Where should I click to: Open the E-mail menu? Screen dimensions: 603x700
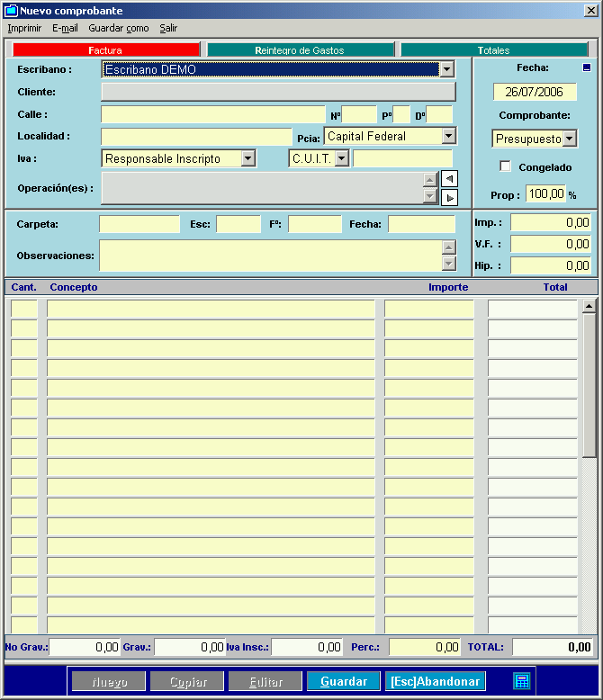(65, 28)
